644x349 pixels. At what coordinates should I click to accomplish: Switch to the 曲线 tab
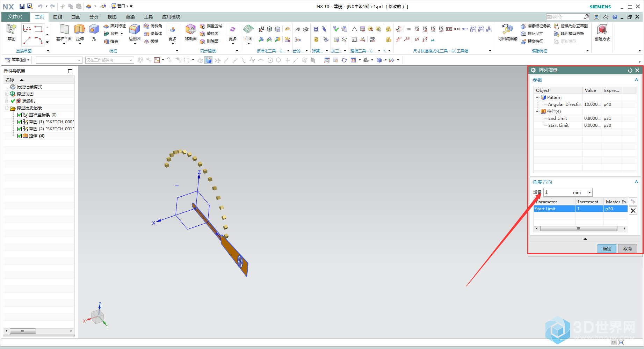[x=58, y=17]
